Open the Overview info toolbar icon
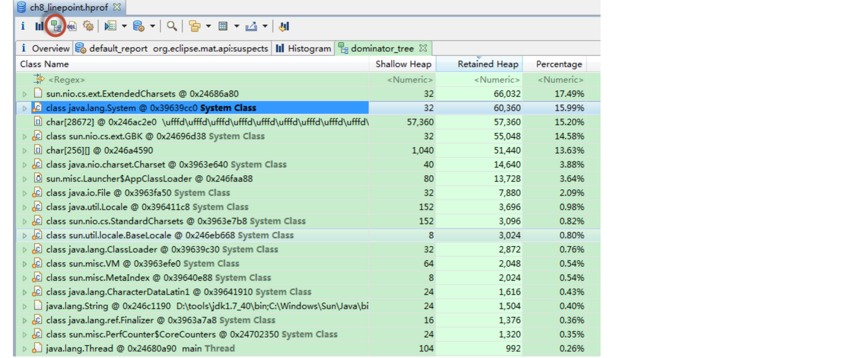The height and width of the screenshot is (358, 868). [23, 26]
